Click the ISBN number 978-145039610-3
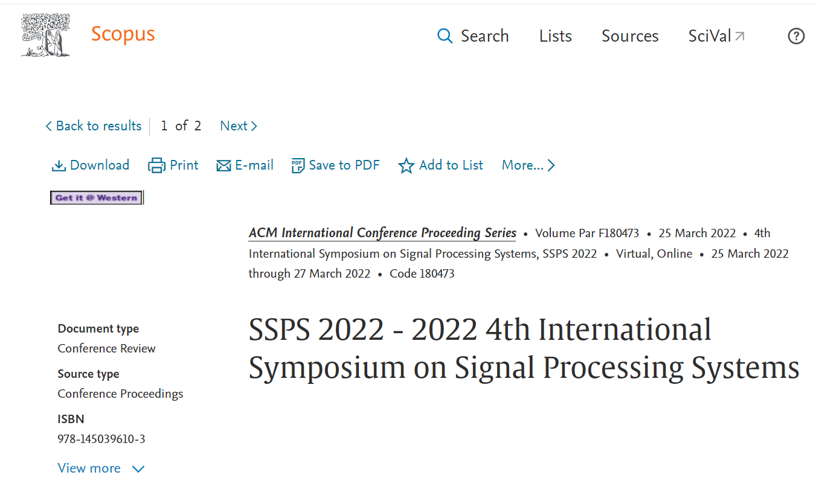Image resolution: width=816 pixels, height=504 pixels. click(101, 439)
